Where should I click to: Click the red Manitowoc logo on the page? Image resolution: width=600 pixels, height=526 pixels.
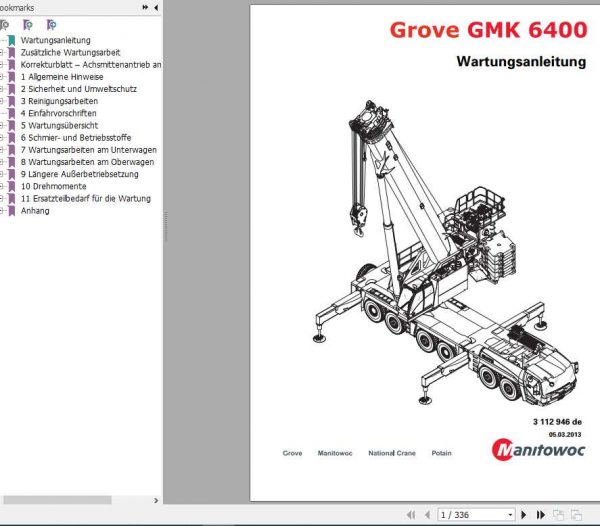538,450
